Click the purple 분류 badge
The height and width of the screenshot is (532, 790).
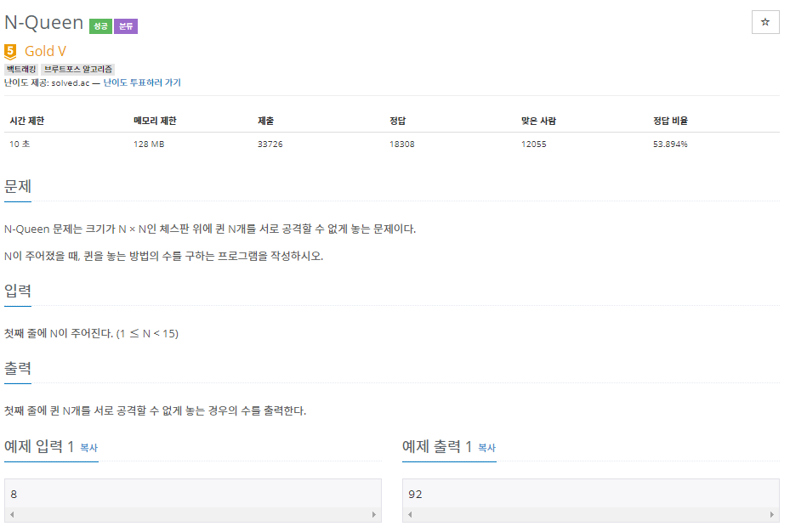(126, 26)
